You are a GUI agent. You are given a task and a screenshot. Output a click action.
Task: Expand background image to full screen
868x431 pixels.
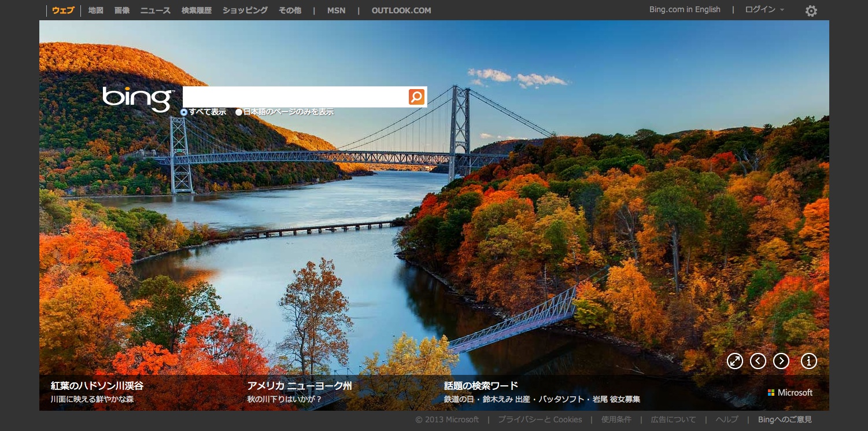734,361
